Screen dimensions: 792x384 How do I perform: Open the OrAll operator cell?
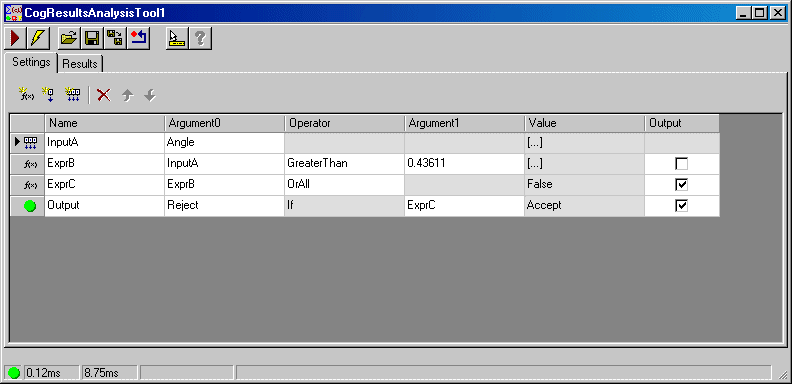[344, 185]
